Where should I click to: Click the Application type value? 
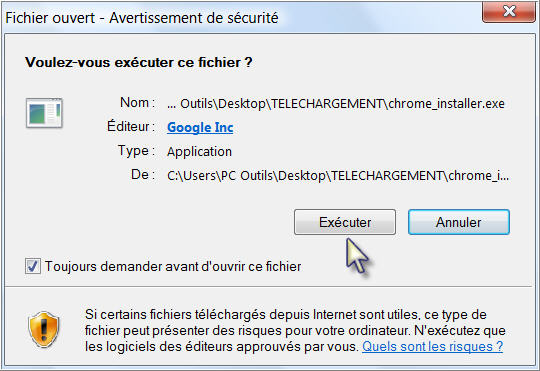[x=199, y=152]
